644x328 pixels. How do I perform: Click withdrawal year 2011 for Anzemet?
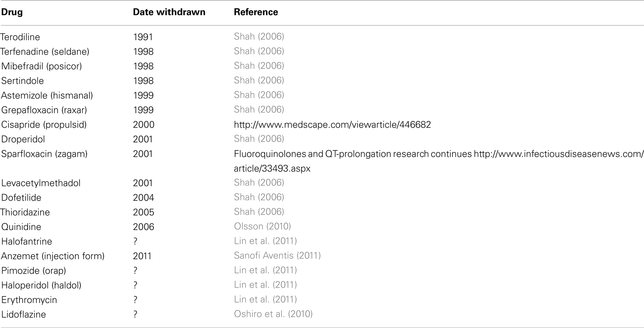click(x=142, y=256)
